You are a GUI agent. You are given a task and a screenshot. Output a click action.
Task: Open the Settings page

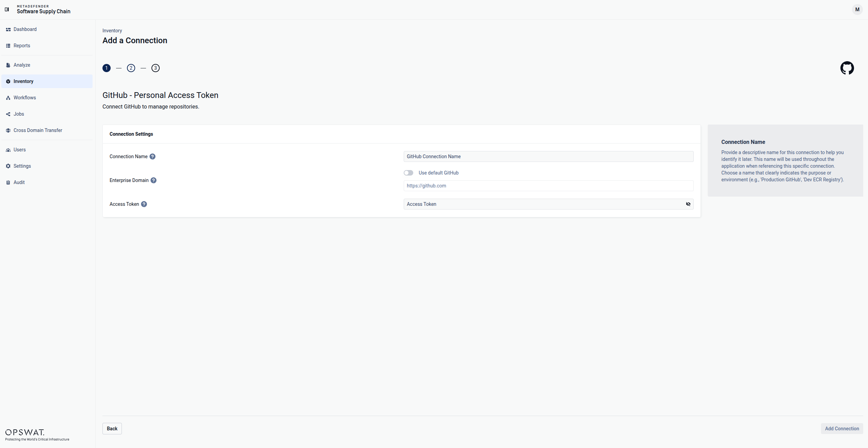[47, 166]
